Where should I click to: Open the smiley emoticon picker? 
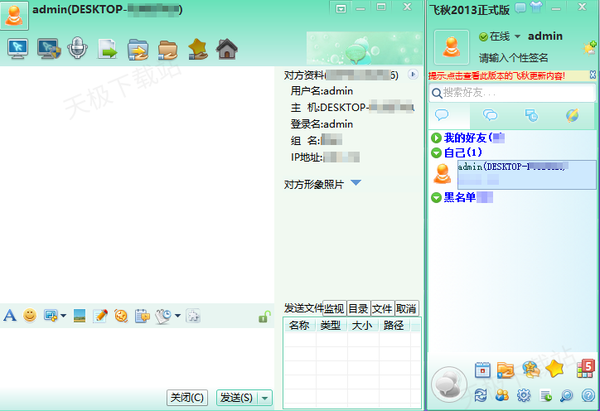(x=30, y=315)
